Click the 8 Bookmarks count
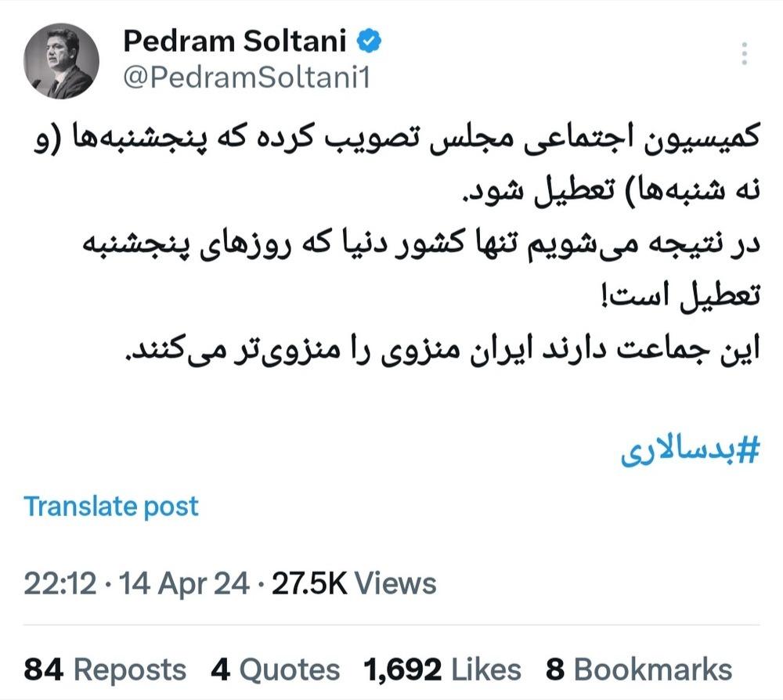783x700 pixels. [639, 669]
